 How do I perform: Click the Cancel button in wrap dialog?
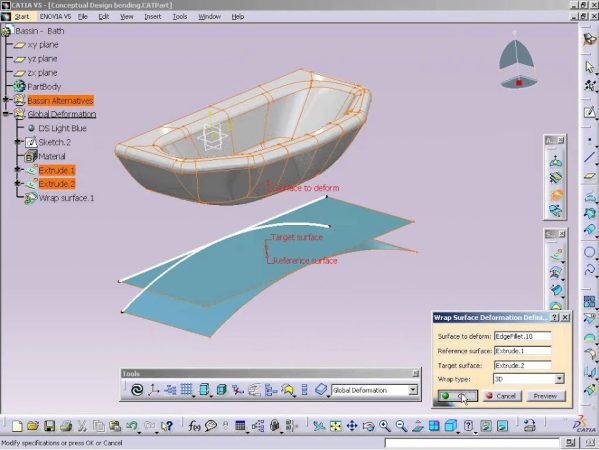click(502, 396)
